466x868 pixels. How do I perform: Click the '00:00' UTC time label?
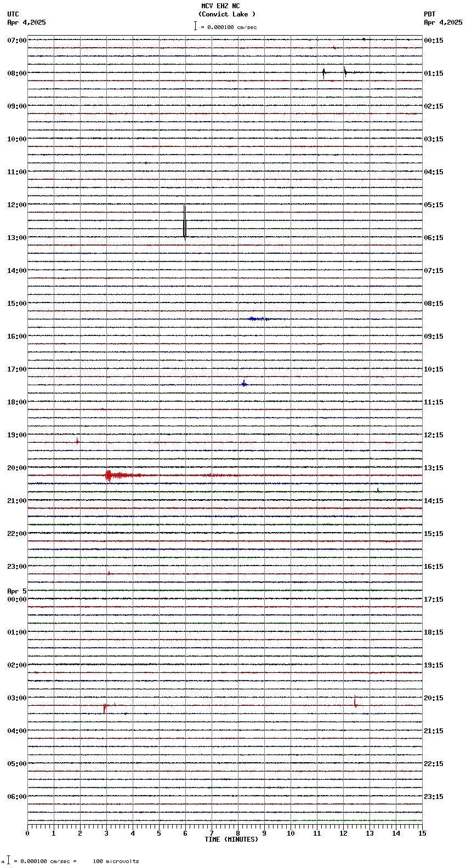[17, 599]
